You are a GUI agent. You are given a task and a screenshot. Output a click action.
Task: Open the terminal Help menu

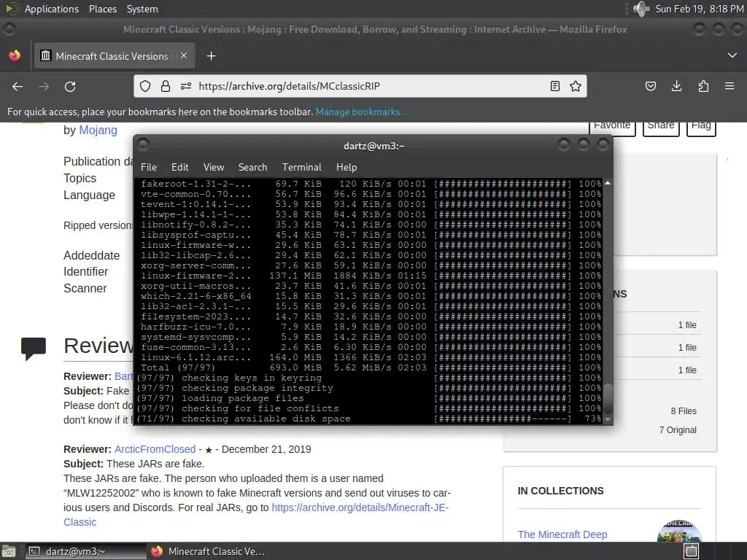point(347,167)
